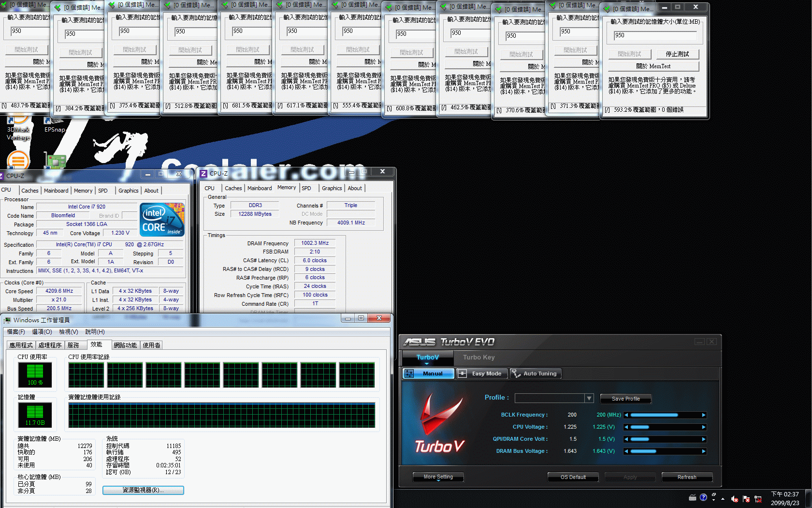Open 檔案(F) menu in Task Manager

tap(16, 332)
